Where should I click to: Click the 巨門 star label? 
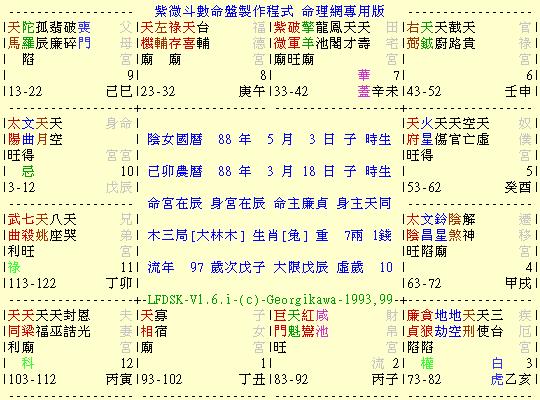[x=280, y=324]
